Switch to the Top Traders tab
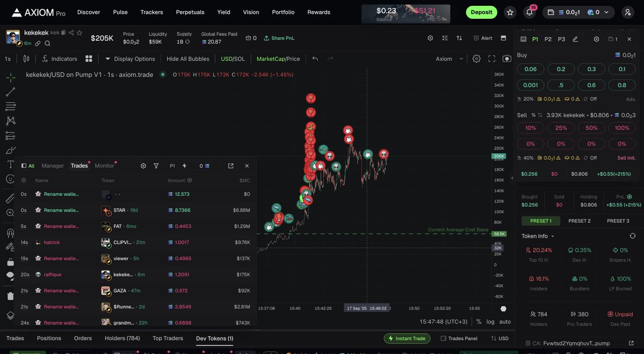 168,338
